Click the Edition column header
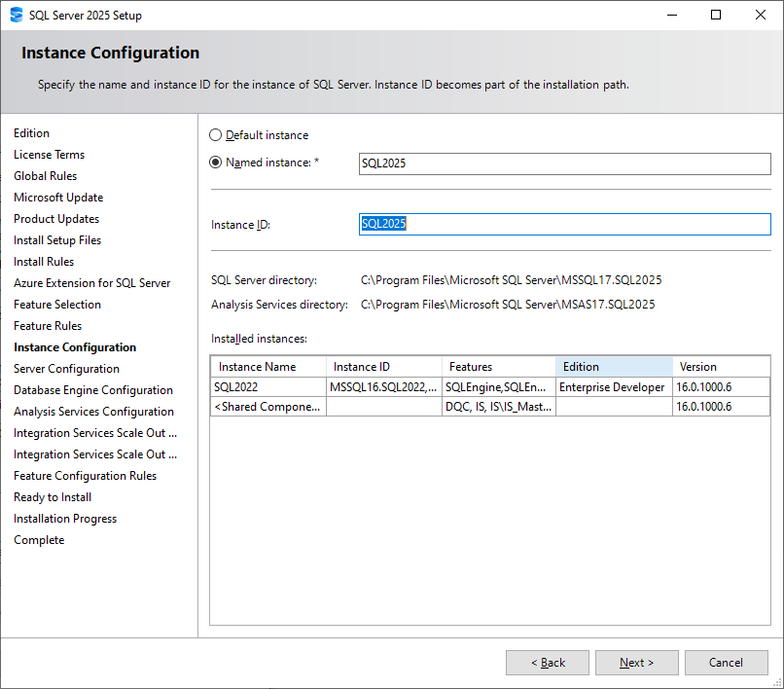784x689 pixels. click(614, 367)
